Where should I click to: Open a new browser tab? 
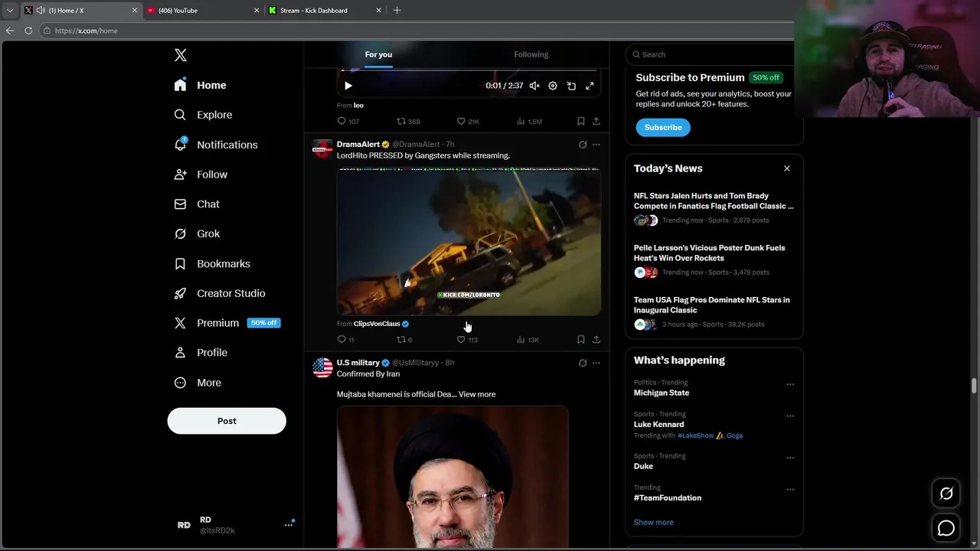[x=397, y=11]
